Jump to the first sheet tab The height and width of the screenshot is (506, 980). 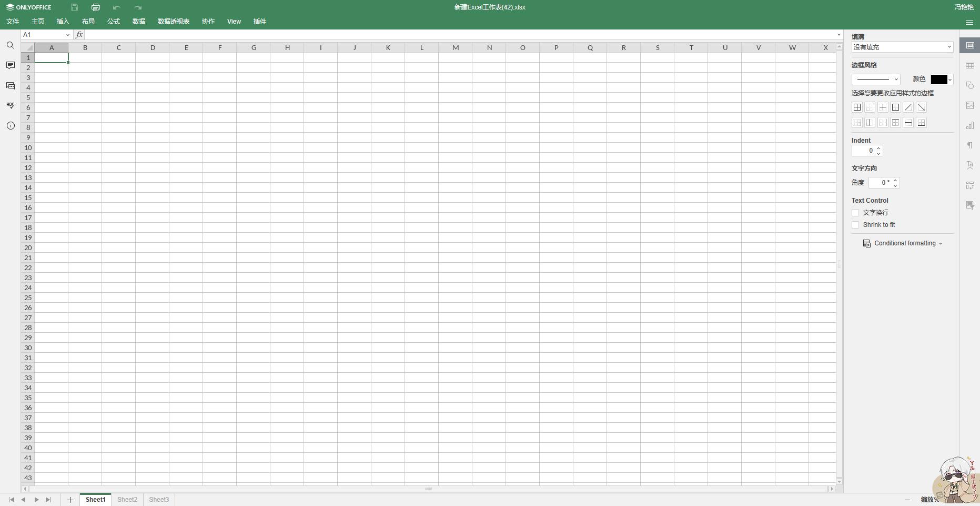click(x=11, y=500)
